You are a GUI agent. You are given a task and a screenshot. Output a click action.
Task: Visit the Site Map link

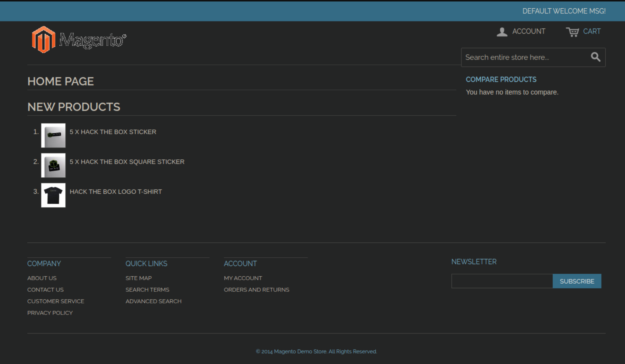(x=138, y=278)
